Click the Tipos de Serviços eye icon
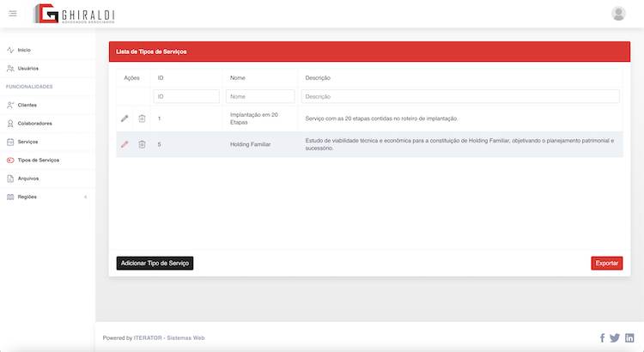The image size is (644, 352). (x=10, y=161)
